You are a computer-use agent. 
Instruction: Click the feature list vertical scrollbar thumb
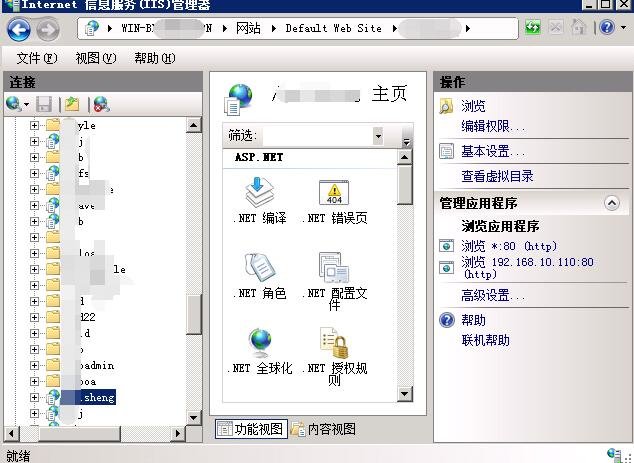click(404, 185)
